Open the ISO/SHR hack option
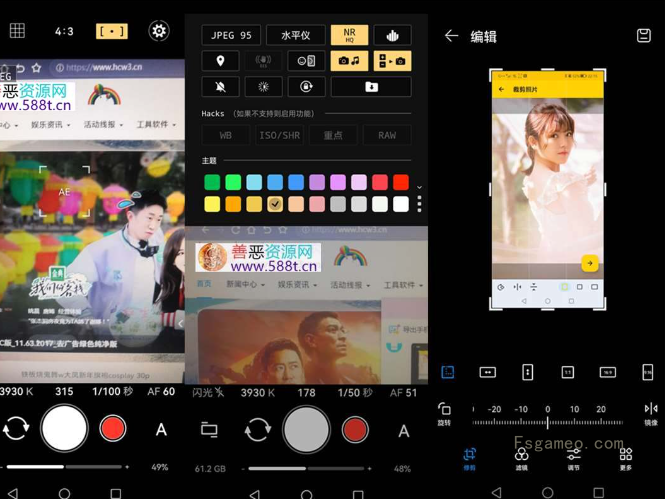 279,135
